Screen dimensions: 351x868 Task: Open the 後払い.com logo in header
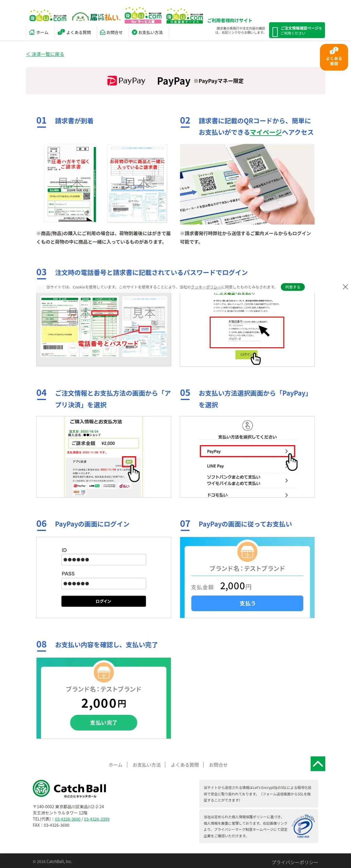tap(48, 16)
